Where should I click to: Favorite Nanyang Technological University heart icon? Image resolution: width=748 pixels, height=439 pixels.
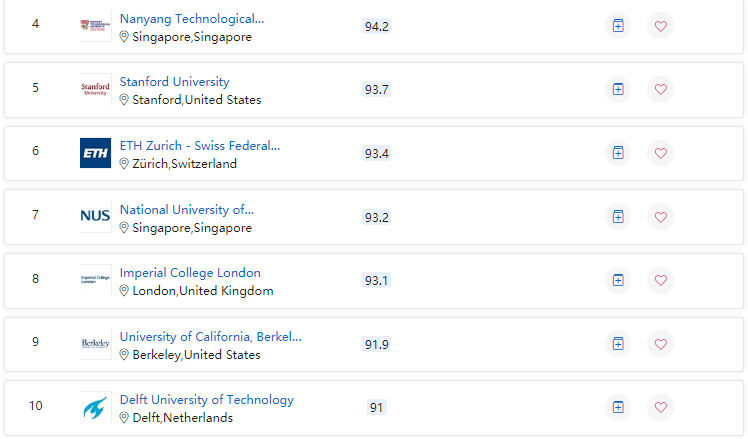[660, 25]
